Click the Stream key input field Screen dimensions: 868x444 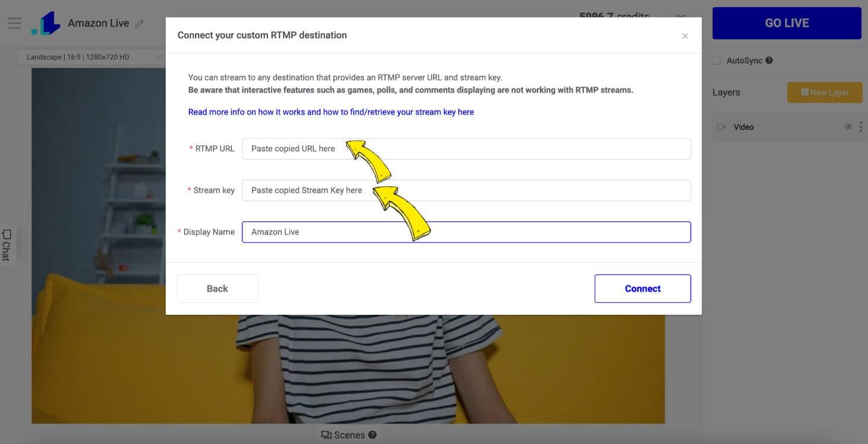tap(466, 190)
